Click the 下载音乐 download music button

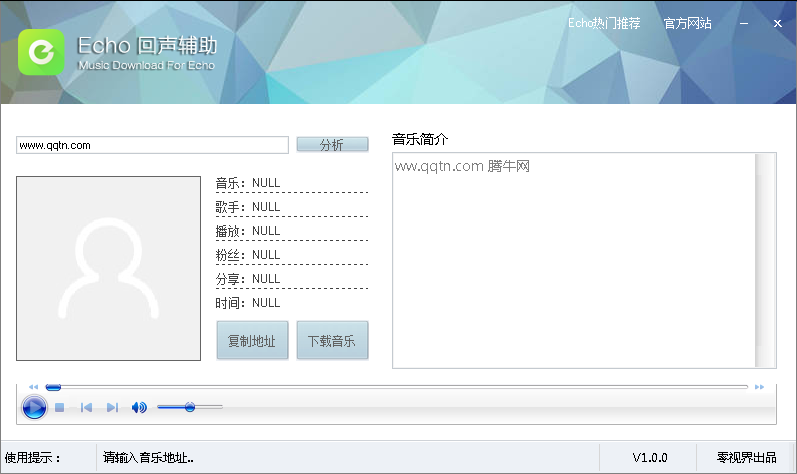(x=332, y=340)
